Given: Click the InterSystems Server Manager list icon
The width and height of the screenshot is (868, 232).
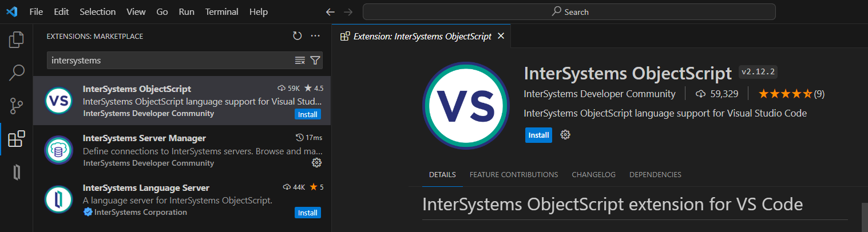Looking at the screenshot, I should (x=58, y=150).
